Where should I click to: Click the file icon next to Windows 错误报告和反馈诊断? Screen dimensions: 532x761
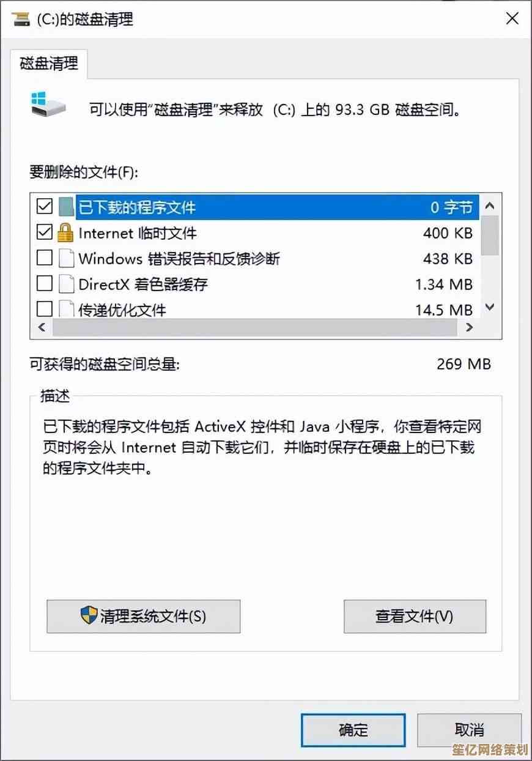(65, 258)
